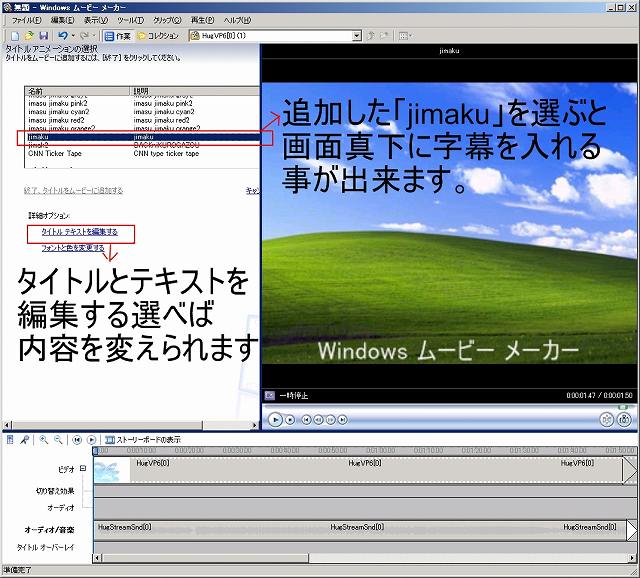640x578 pixels.
Task: Click the monitor status icon beside 一時停止
Action: (x=269, y=395)
